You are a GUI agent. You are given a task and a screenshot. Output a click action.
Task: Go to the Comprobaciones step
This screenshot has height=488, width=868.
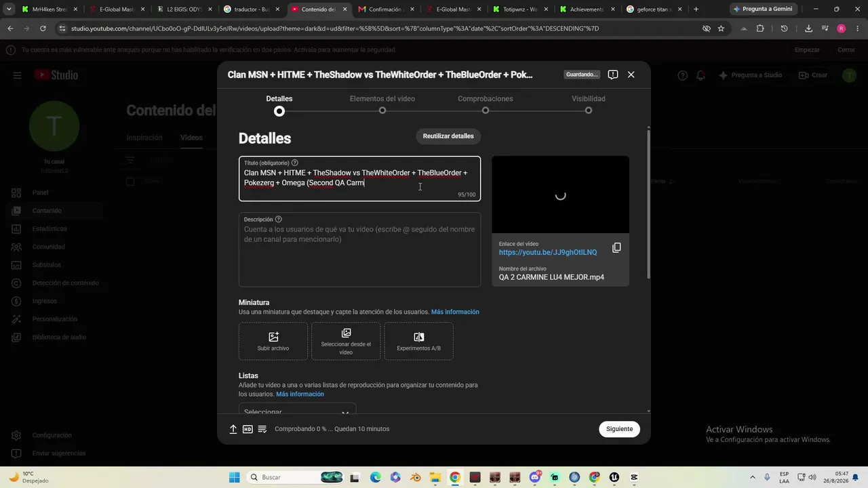pos(486,105)
